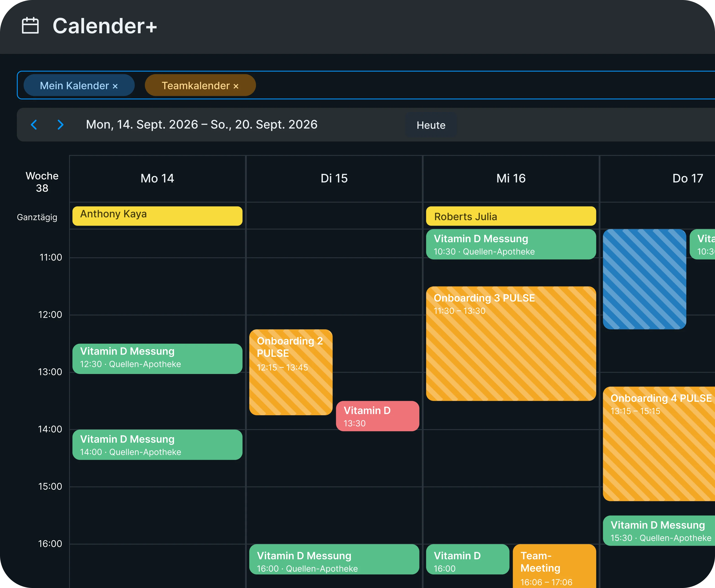
Task: Advance to next week with right chevron
Action: pyautogui.click(x=60, y=125)
